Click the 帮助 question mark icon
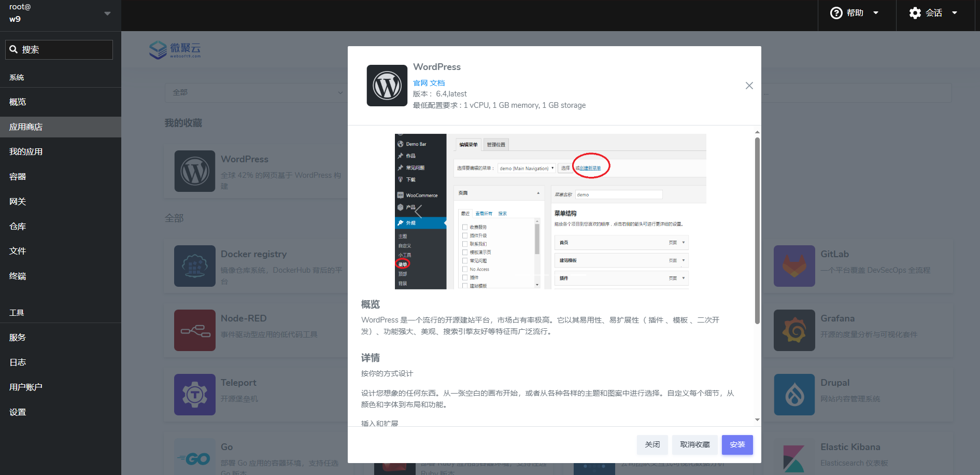 coord(835,12)
